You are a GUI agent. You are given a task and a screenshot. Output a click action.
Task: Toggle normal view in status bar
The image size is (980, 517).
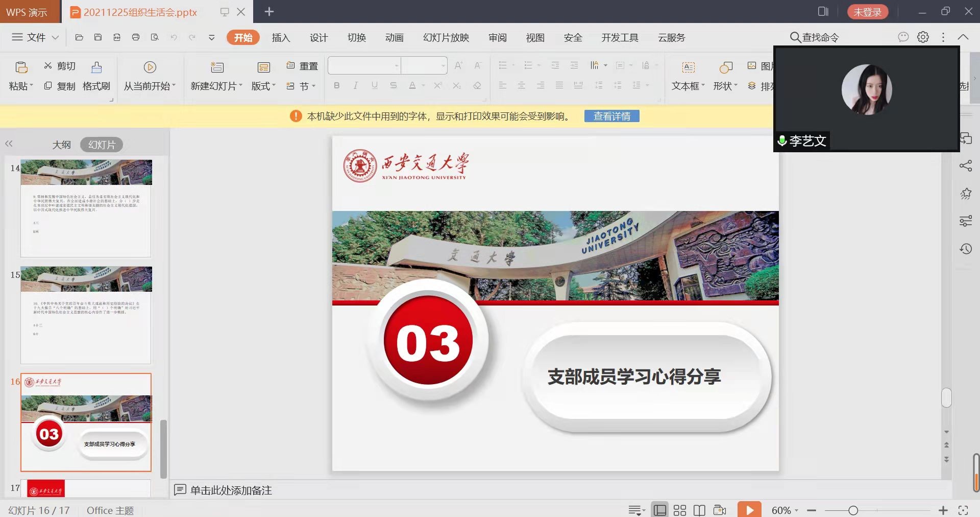click(x=660, y=510)
